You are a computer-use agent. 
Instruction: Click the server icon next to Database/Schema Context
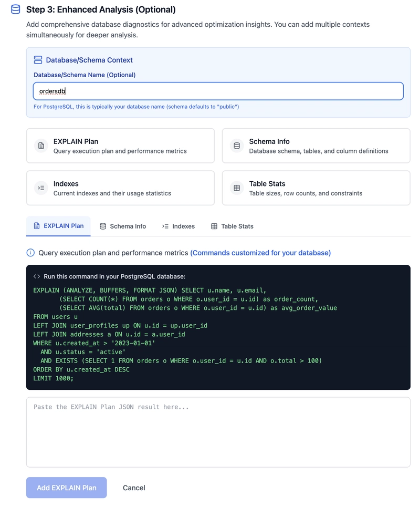pos(38,60)
